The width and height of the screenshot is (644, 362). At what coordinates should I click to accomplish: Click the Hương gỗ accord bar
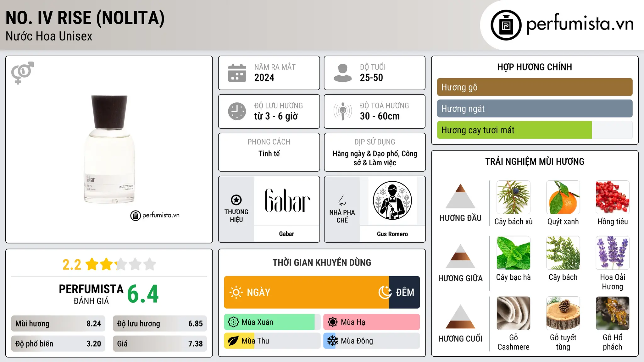click(x=535, y=87)
